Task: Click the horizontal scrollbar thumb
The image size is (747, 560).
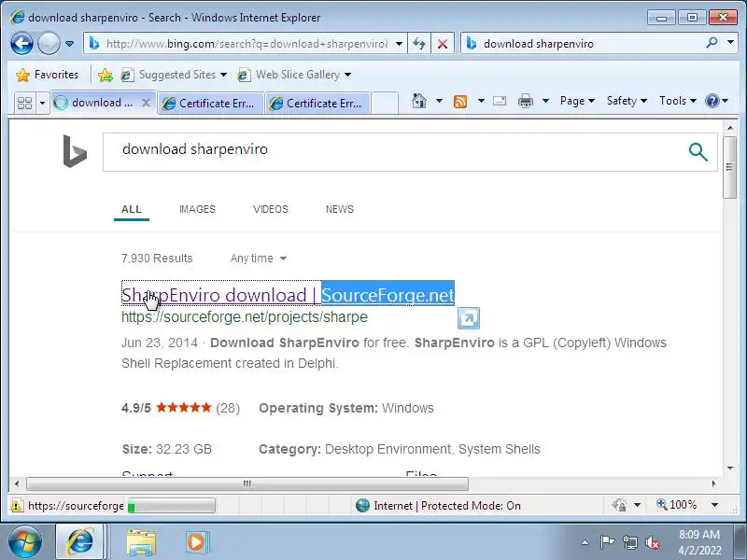Action: [247, 483]
